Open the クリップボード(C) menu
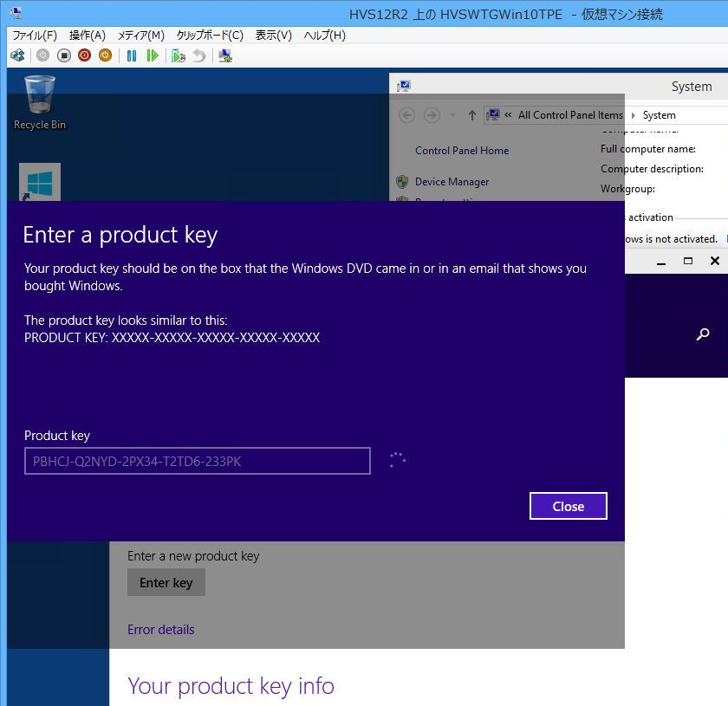Viewport: 728px width, 706px height. [210, 36]
